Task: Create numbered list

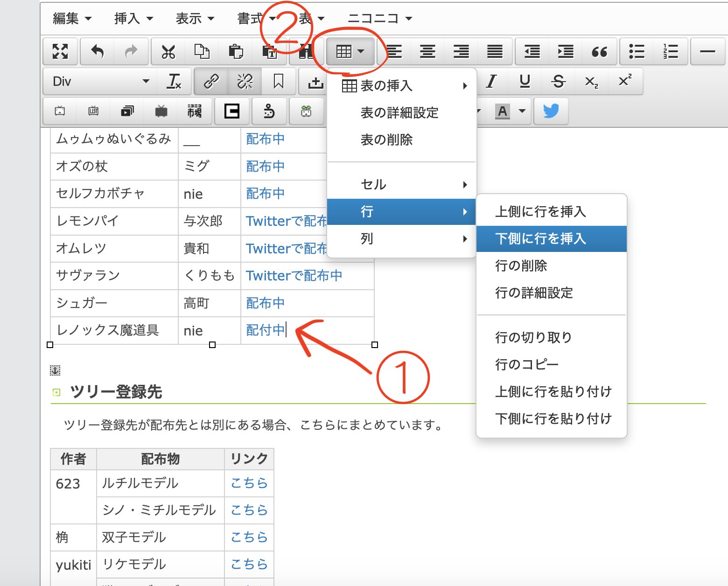Action: 671,51
